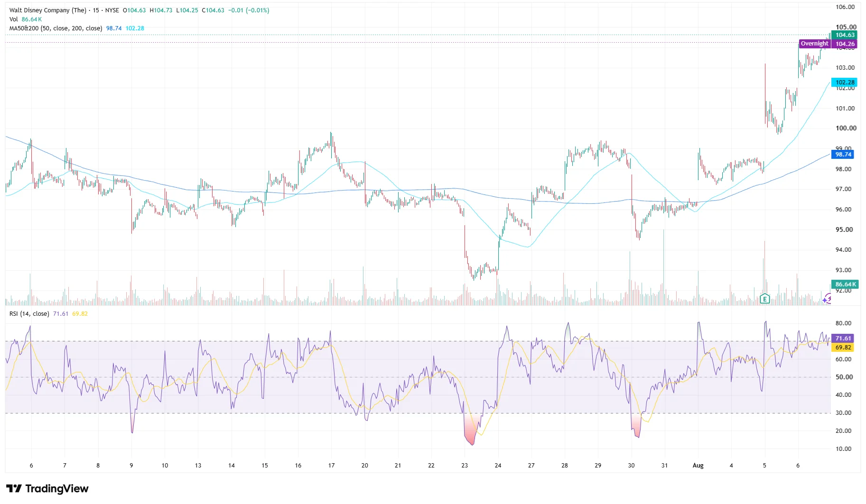The width and height of the screenshot is (866, 504).
Task: Select the Walt Disney Company symbol title
Action: [x=48, y=10]
